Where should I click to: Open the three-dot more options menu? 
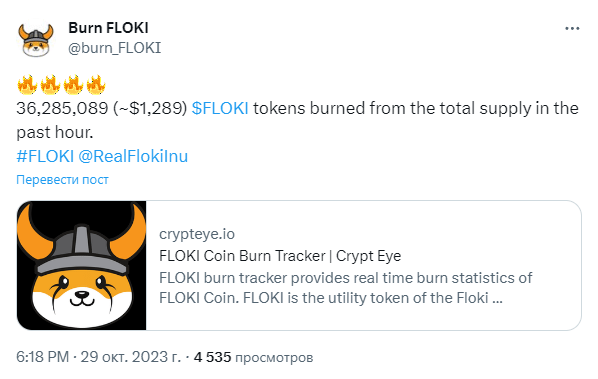pyautogui.click(x=572, y=29)
